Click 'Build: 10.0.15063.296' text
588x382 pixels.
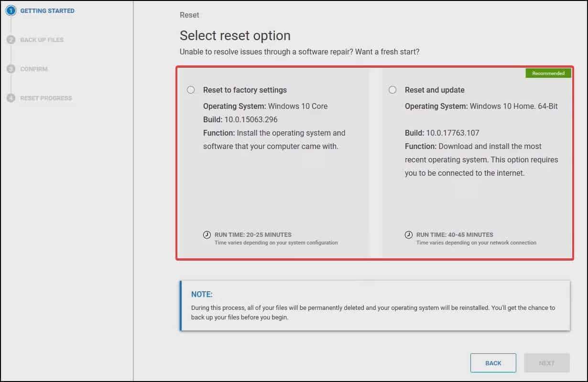[x=240, y=119]
